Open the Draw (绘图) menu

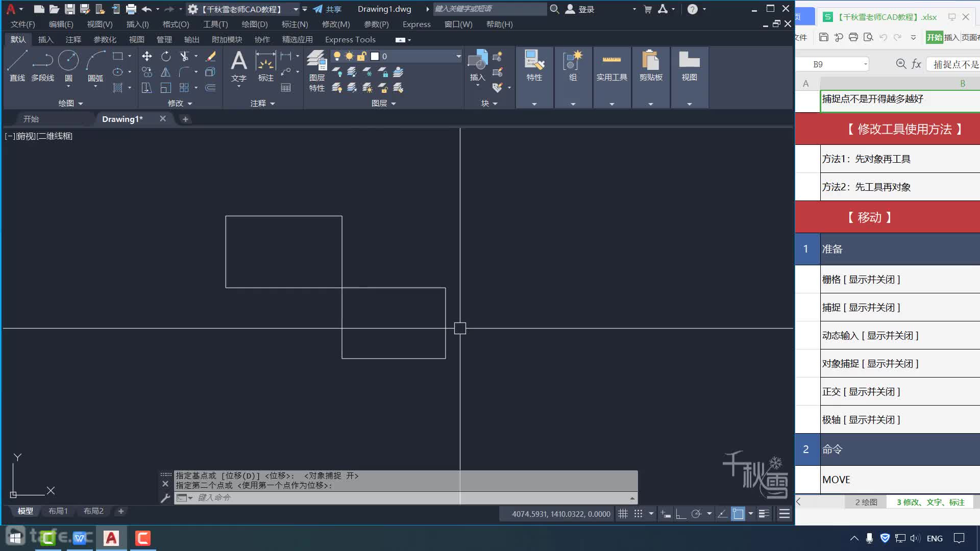point(255,24)
